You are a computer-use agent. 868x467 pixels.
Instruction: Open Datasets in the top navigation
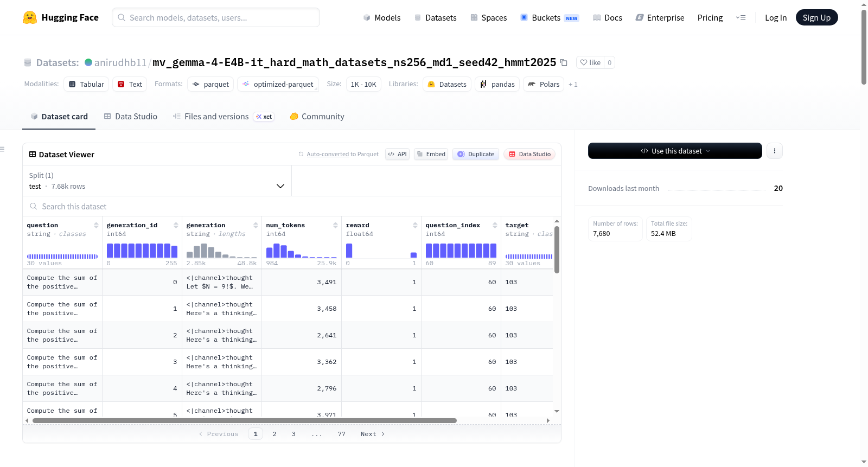(x=436, y=18)
